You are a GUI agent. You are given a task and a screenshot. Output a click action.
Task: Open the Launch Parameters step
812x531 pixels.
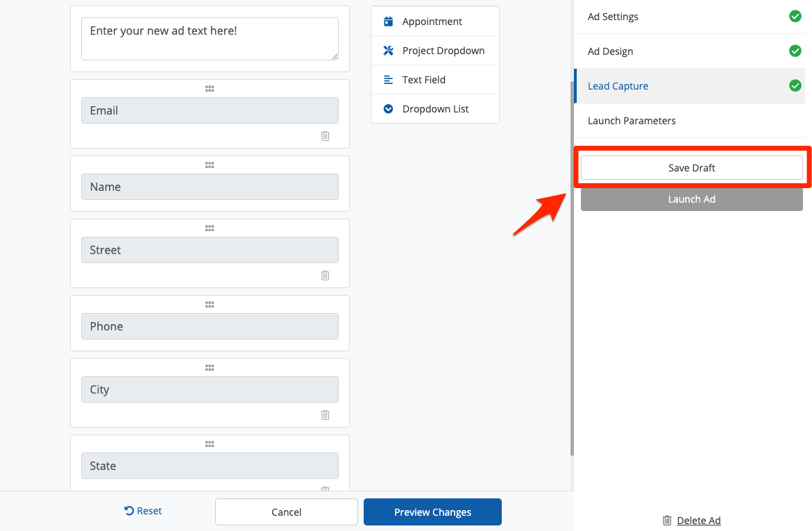632,121
